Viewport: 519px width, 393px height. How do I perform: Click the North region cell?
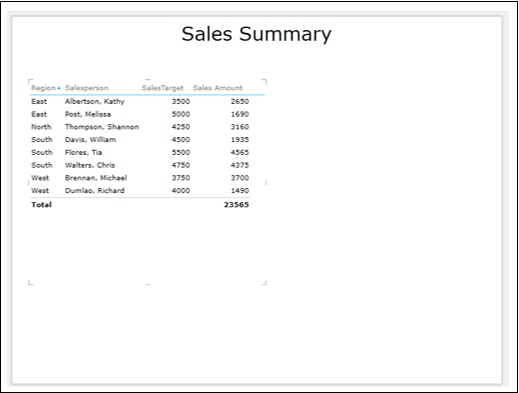[41, 127]
